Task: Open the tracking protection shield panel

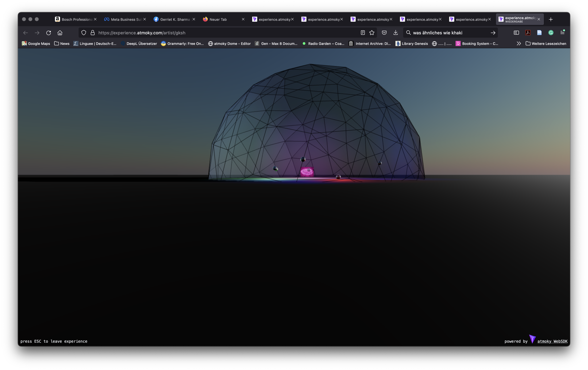Action: tap(83, 33)
